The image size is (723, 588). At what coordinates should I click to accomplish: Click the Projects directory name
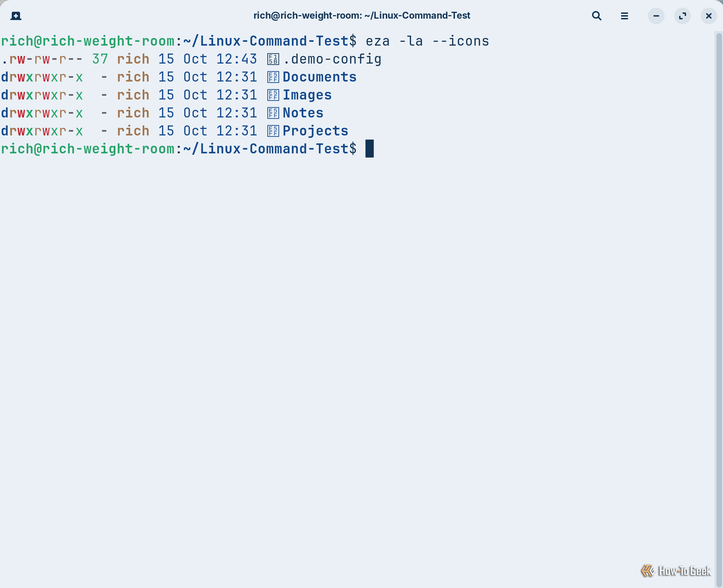315,131
